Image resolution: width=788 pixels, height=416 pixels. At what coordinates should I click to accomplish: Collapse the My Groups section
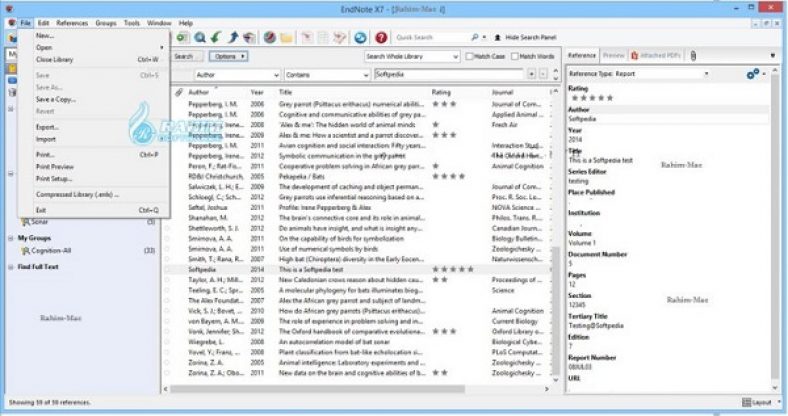tap(11, 238)
